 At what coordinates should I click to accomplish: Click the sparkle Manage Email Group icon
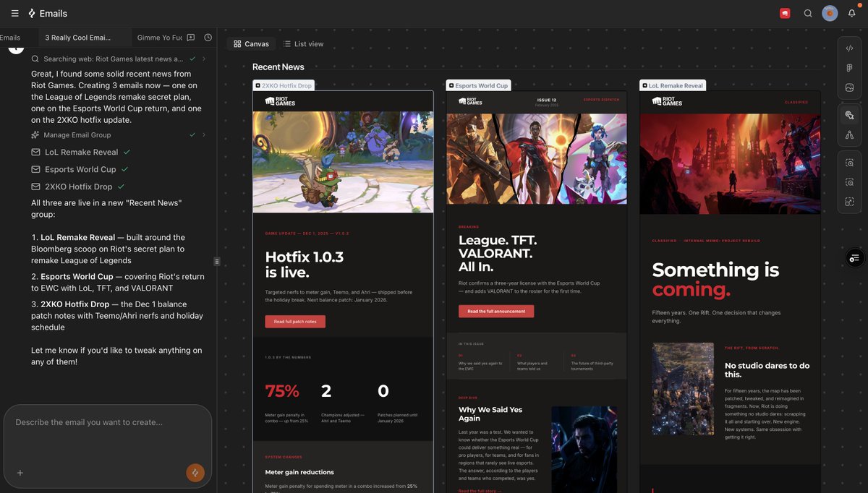[35, 134]
